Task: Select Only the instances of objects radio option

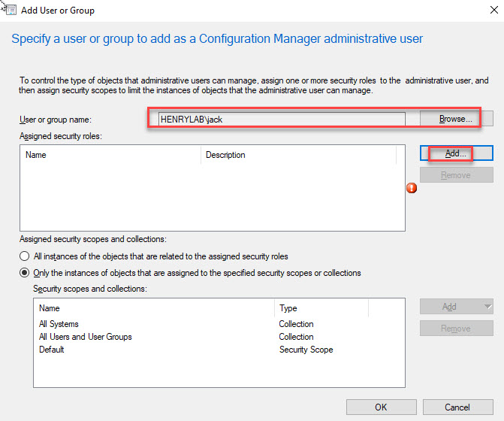Action: click(25, 273)
